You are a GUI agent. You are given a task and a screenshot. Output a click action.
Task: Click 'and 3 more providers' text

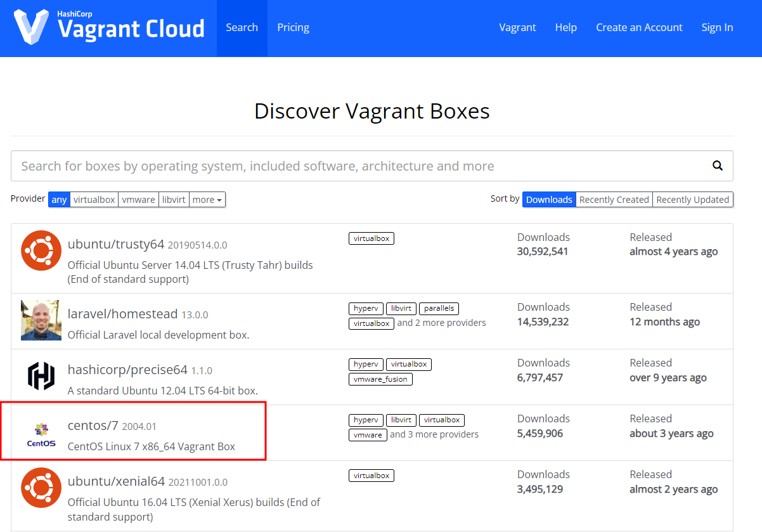coord(434,434)
